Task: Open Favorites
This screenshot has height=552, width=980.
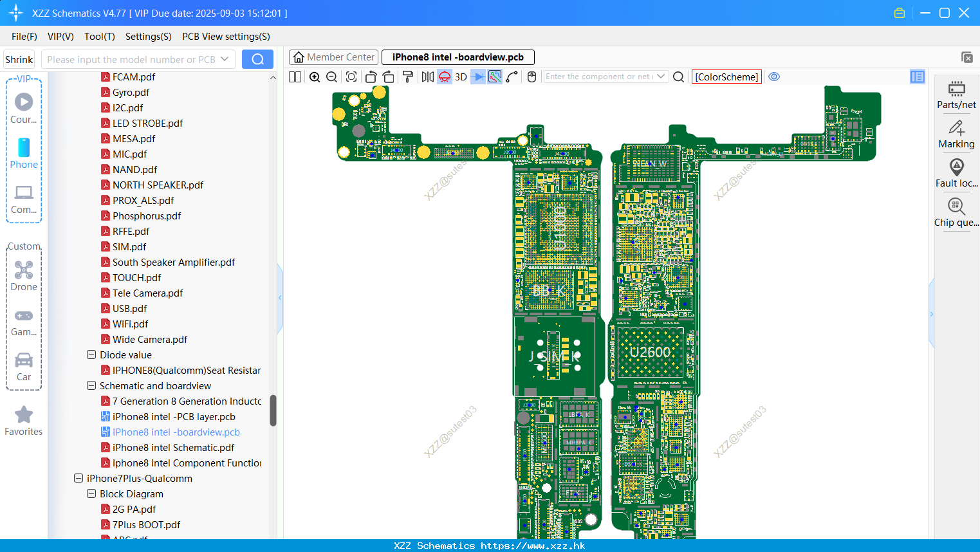Action: point(24,421)
